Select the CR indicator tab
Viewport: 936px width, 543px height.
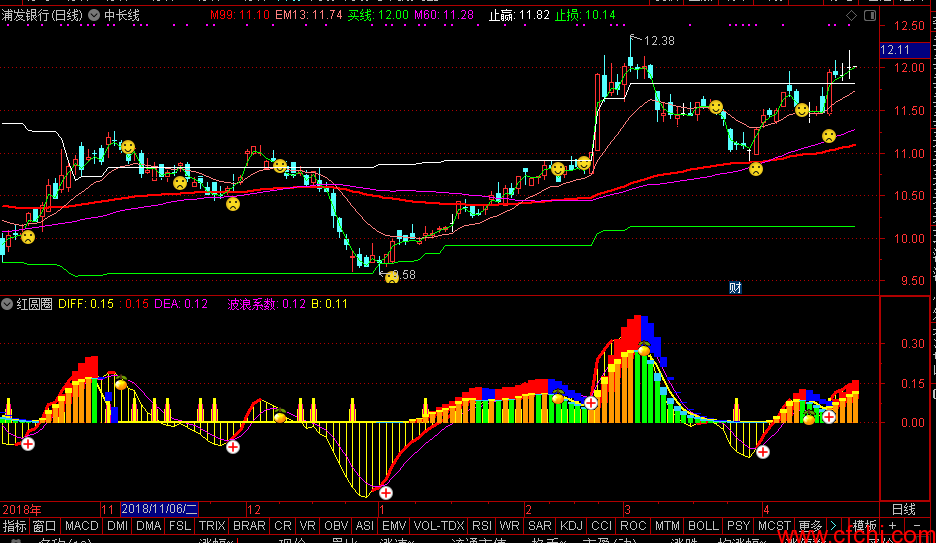point(283,526)
